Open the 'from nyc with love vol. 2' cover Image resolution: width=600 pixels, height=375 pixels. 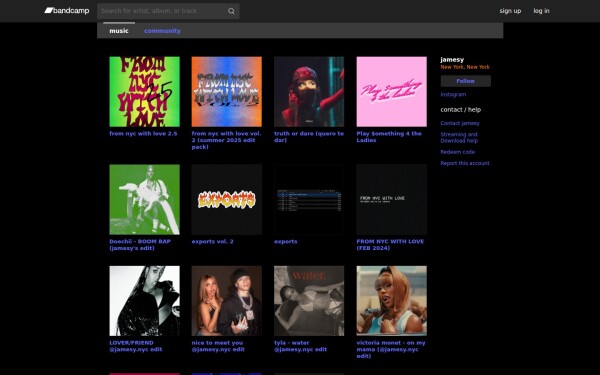coord(227,91)
